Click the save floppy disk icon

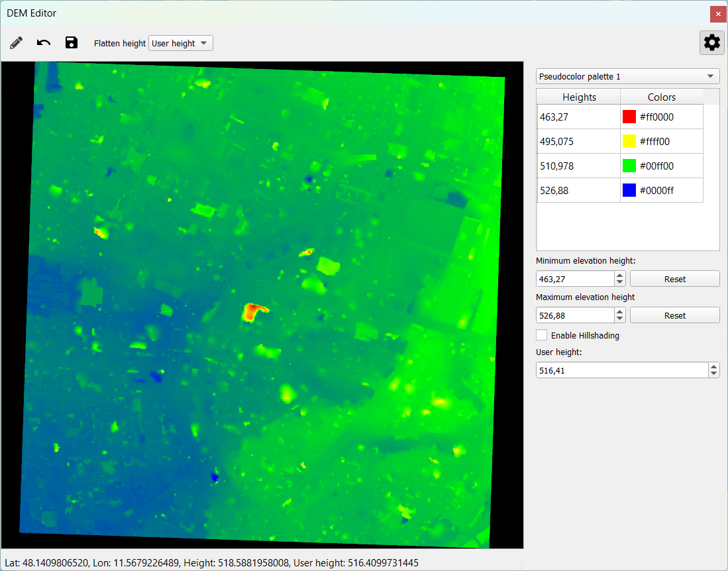72,43
